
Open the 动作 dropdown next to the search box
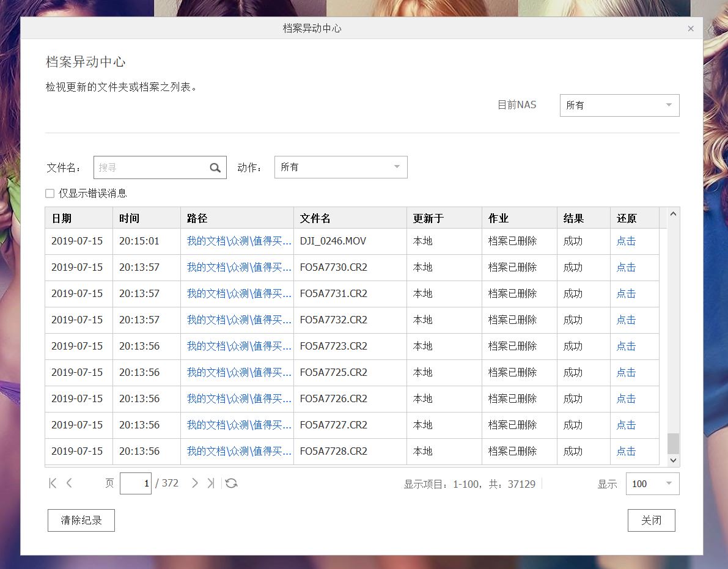(x=340, y=167)
